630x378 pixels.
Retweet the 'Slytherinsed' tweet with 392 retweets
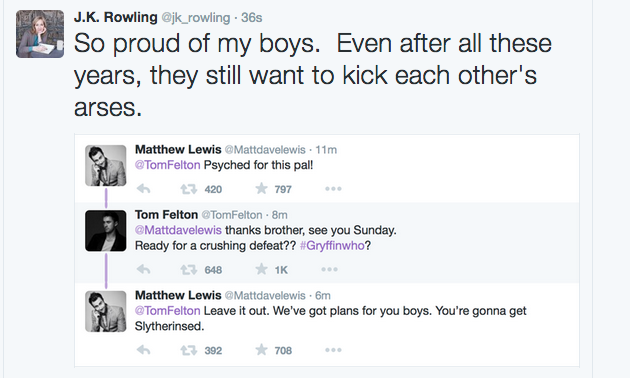(x=188, y=350)
